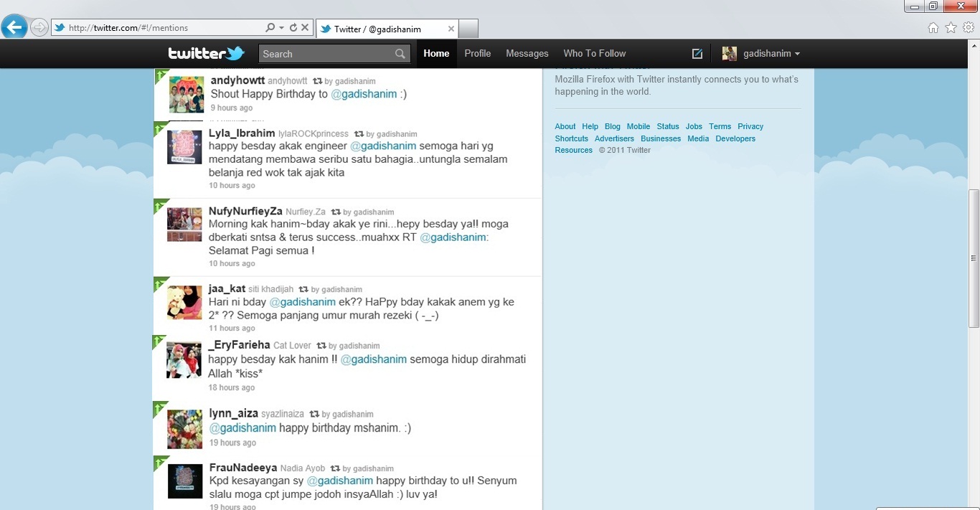Click '18 hours ago' timestamp on _EryFarieha tweet
Screen dimensions: 980x510
click(232, 387)
